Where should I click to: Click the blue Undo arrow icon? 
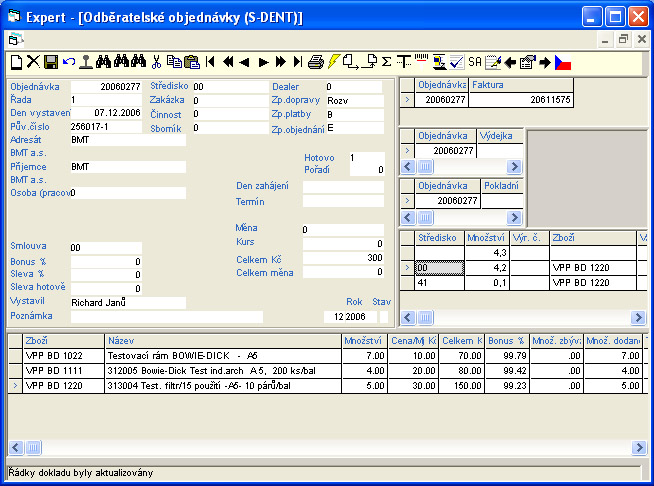point(68,62)
